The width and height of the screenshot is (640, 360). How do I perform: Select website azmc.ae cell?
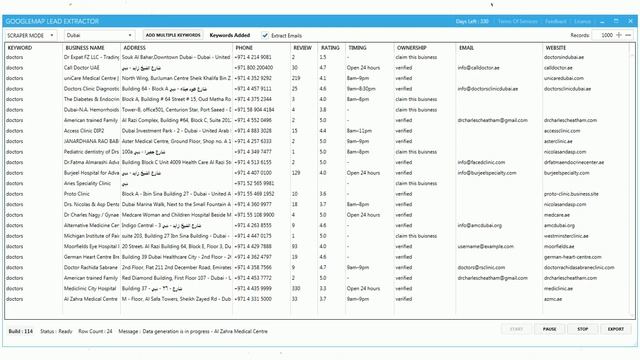pyautogui.click(x=553, y=299)
